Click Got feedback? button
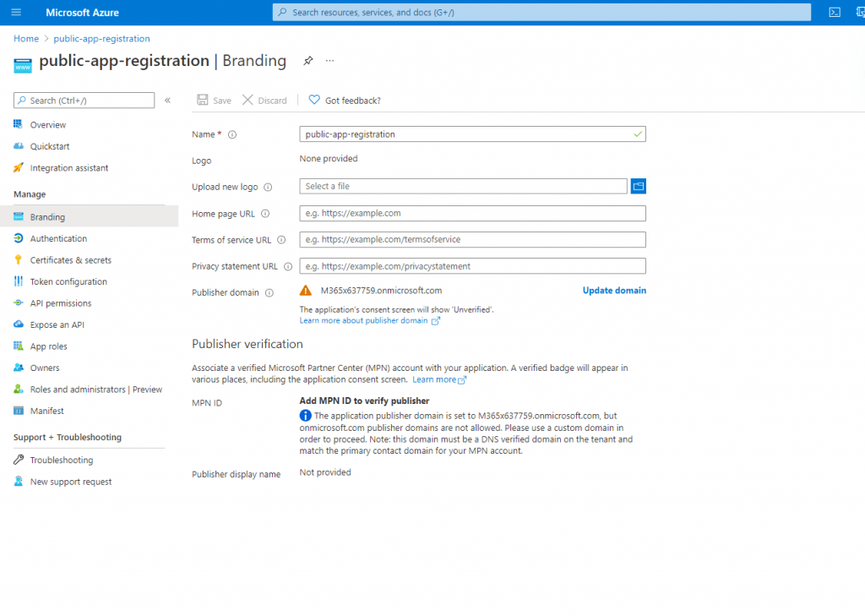865x616 pixels. (x=345, y=101)
